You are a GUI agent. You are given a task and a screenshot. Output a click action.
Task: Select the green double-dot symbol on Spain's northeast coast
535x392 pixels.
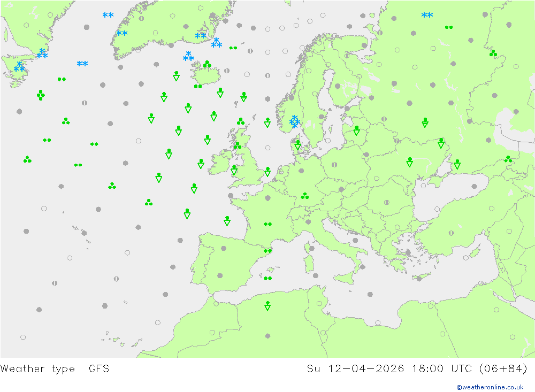point(268,251)
